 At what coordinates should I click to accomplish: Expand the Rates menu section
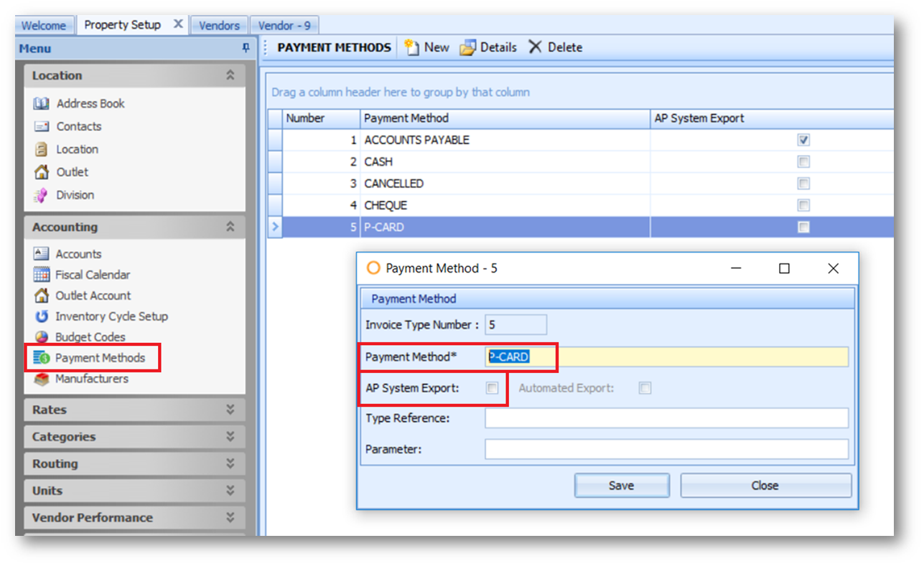coord(230,410)
